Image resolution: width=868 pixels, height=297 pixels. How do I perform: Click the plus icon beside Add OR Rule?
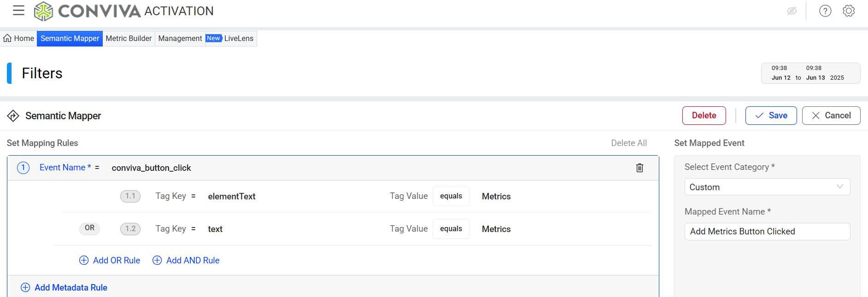[84, 260]
